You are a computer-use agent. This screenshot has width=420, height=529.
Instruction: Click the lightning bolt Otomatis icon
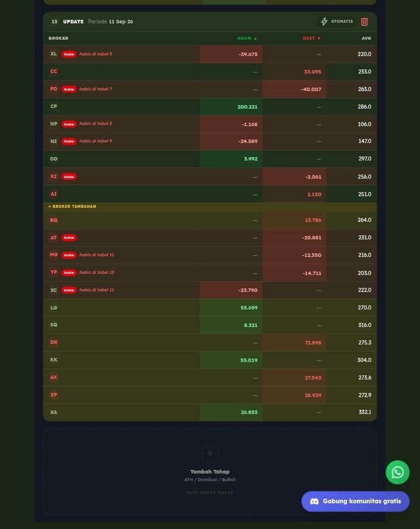[324, 22]
